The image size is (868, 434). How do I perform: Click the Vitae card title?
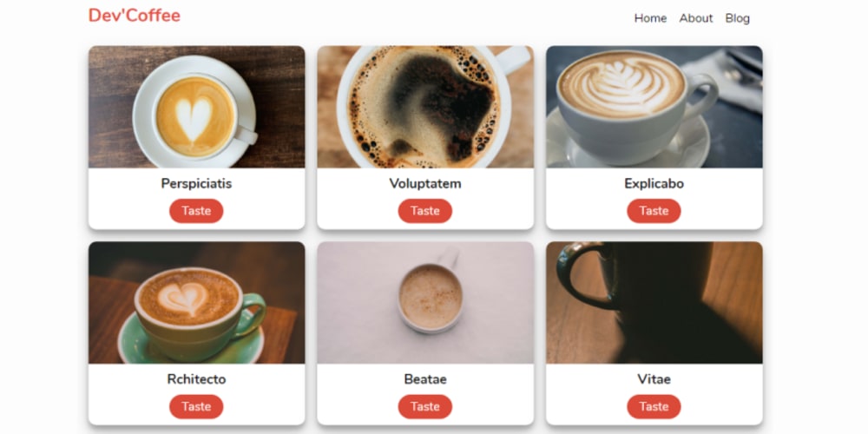point(654,379)
